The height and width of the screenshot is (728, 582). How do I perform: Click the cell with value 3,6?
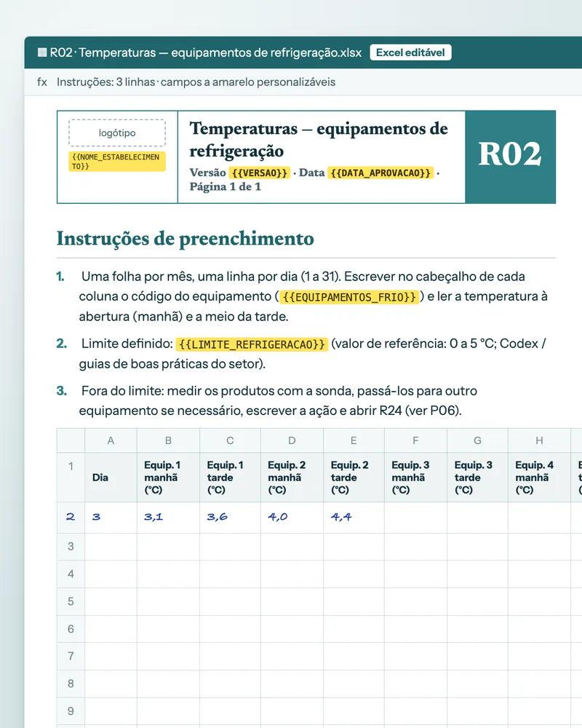tap(230, 517)
